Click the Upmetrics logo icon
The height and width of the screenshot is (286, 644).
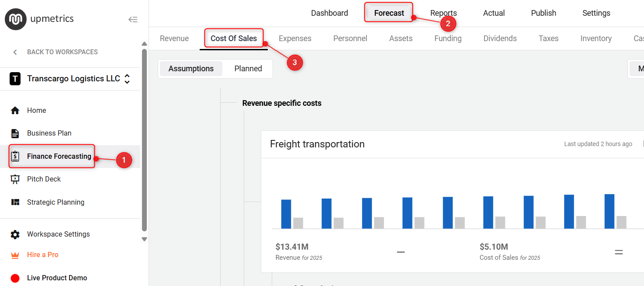click(x=16, y=19)
